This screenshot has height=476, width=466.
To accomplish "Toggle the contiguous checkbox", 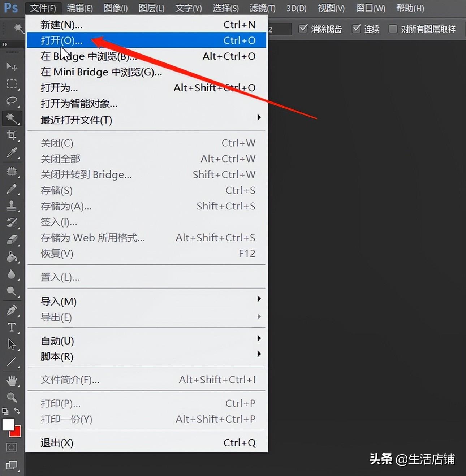I will (x=357, y=29).
